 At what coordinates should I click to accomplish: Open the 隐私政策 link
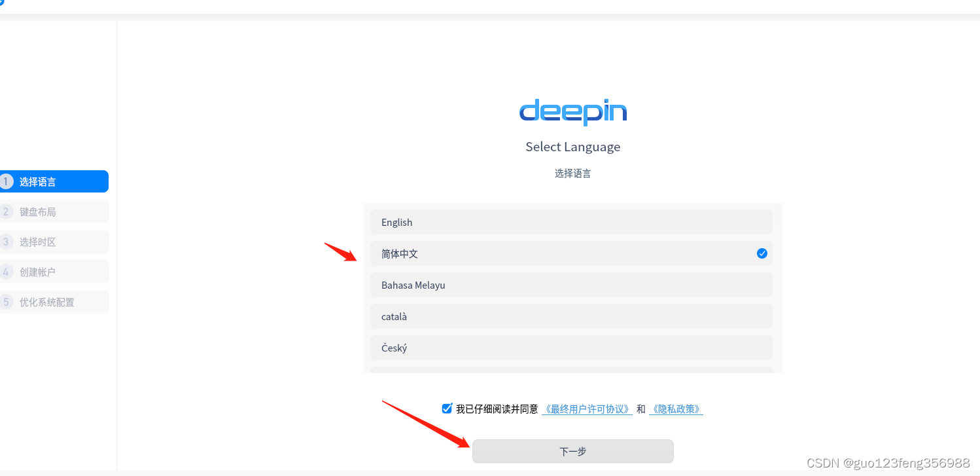676,409
